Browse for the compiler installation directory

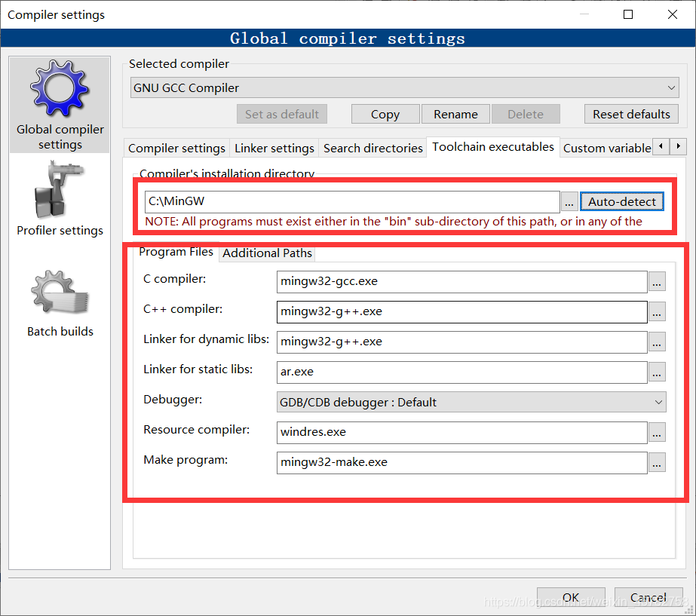pos(569,202)
